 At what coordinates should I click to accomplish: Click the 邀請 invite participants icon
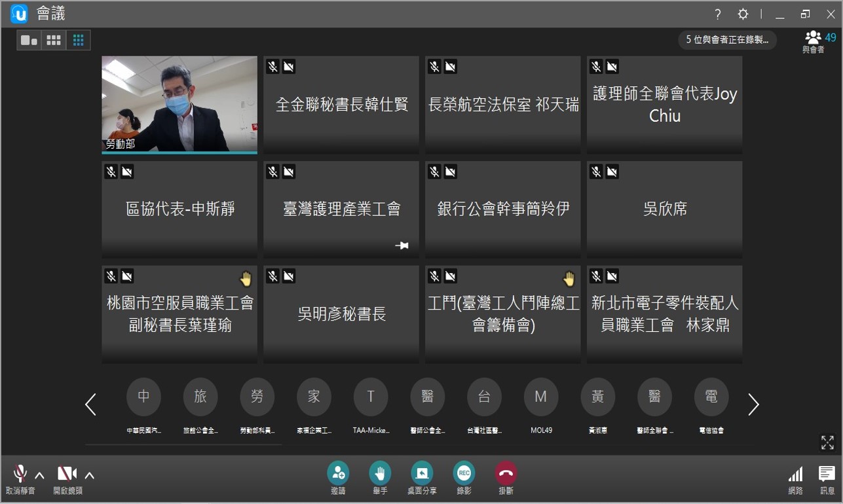[x=338, y=473]
